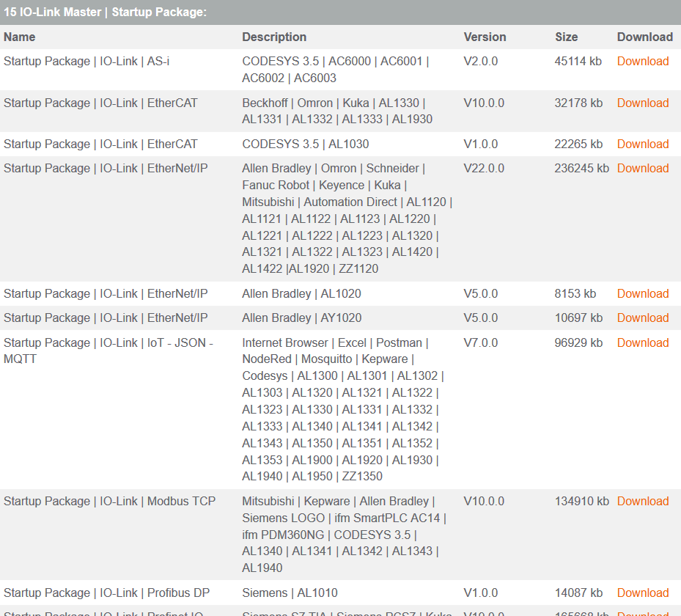Download the AS-i Startup Package
Screen dimensions: 681x616
pyautogui.click(x=642, y=62)
